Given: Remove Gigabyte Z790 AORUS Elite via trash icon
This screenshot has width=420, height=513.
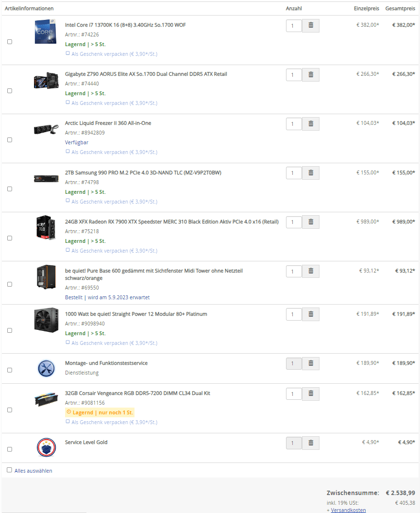Looking at the screenshot, I should (x=311, y=75).
